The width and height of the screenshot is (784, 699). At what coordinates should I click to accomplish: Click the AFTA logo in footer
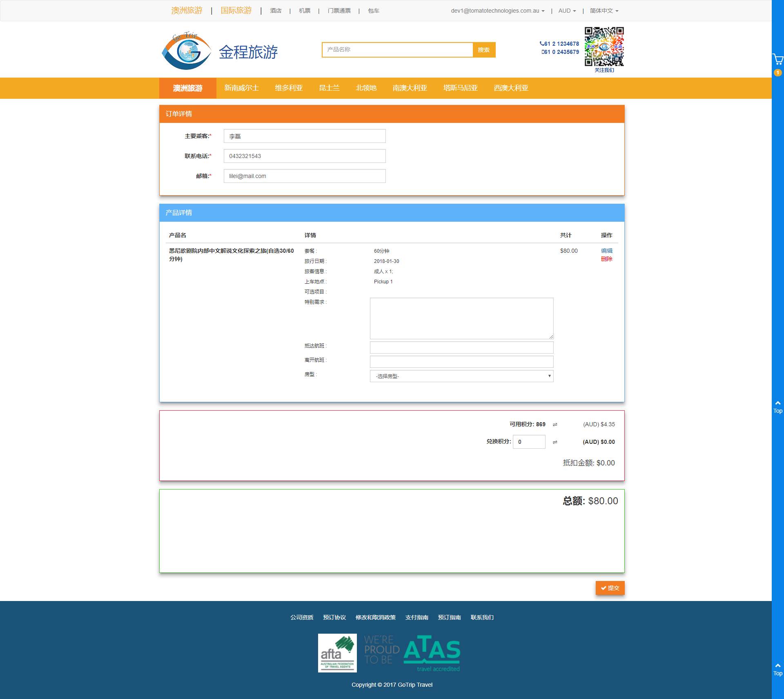click(337, 653)
